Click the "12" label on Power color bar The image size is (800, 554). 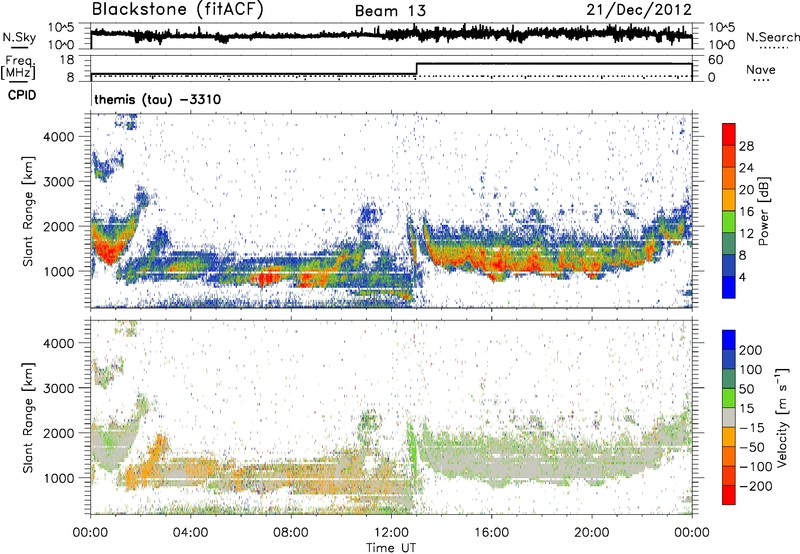pyautogui.click(x=746, y=234)
